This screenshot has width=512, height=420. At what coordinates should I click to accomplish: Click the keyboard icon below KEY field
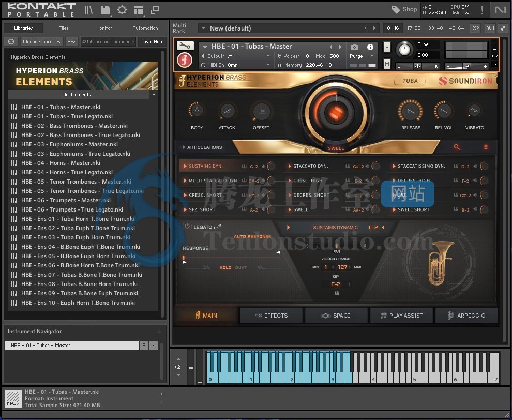(337, 293)
